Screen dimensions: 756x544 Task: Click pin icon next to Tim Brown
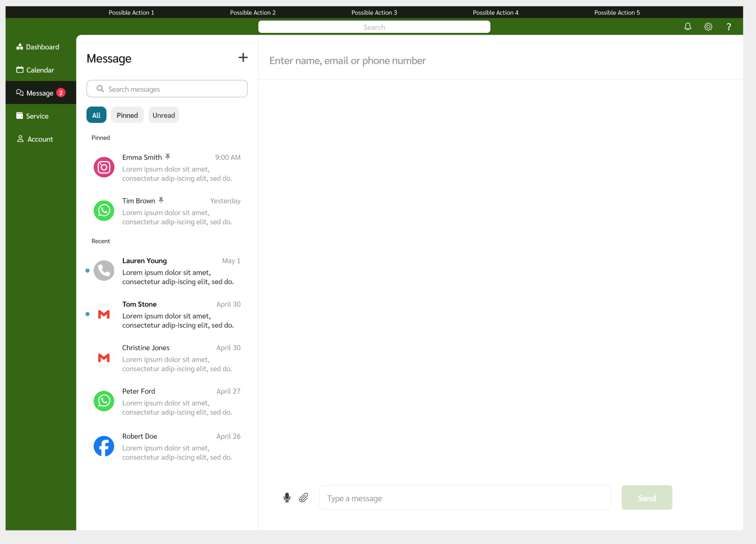[161, 201]
